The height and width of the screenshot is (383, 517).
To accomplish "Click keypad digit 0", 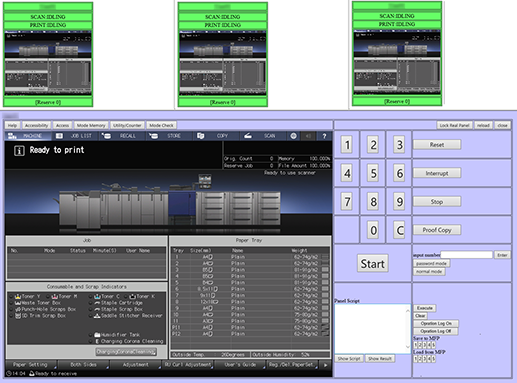I will coord(373,230).
